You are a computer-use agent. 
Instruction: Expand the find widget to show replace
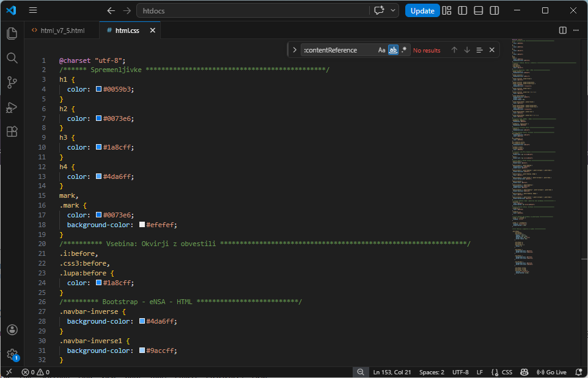tap(294, 49)
